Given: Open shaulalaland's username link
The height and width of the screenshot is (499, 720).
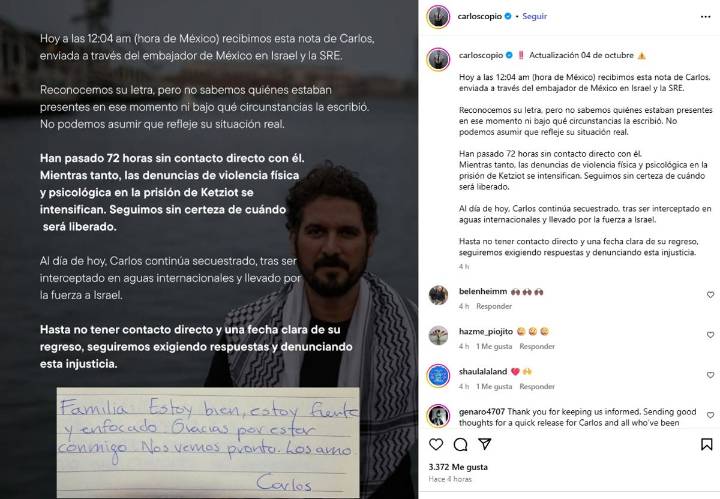Looking at the screenshot, I should [x=483, y=371].
